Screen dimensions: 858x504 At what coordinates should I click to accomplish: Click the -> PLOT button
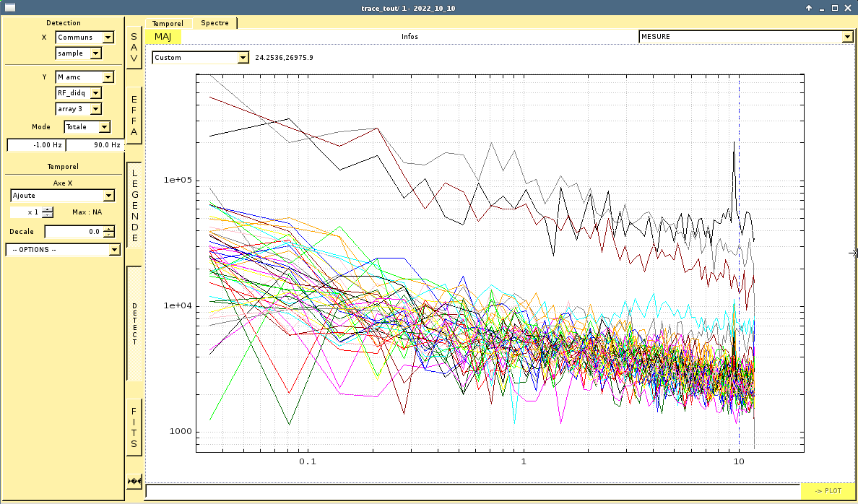pos(828,491)
